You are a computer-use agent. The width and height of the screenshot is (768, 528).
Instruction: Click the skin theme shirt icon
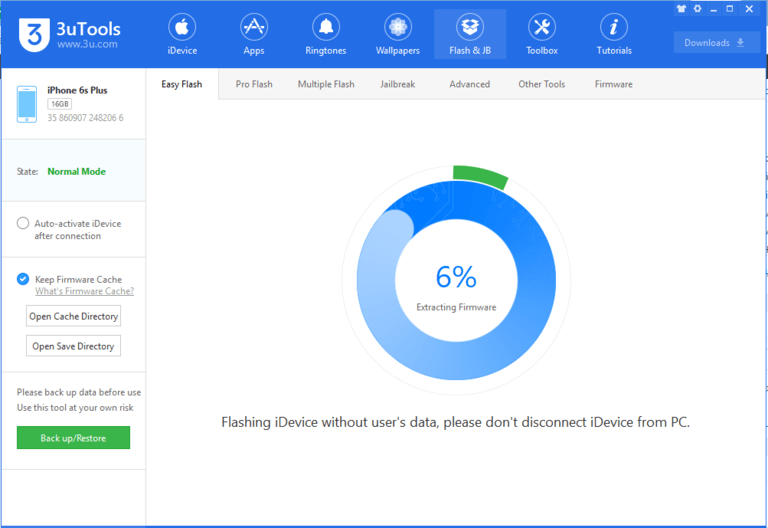click(682, 8)
